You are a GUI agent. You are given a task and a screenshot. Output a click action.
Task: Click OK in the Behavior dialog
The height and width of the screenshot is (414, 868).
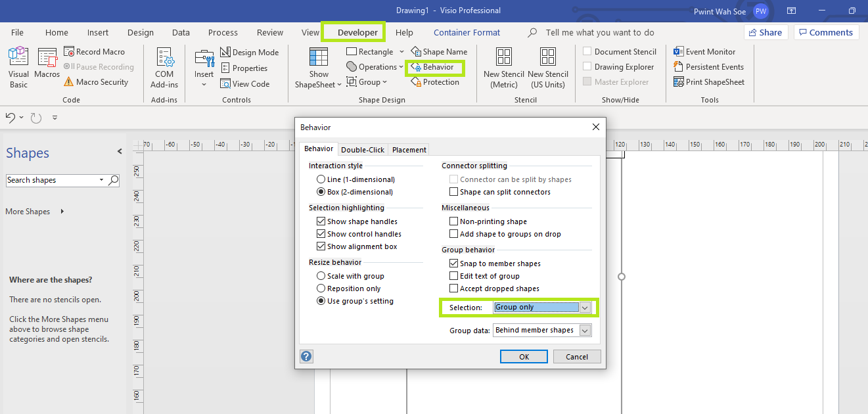(x=523, y=356)
